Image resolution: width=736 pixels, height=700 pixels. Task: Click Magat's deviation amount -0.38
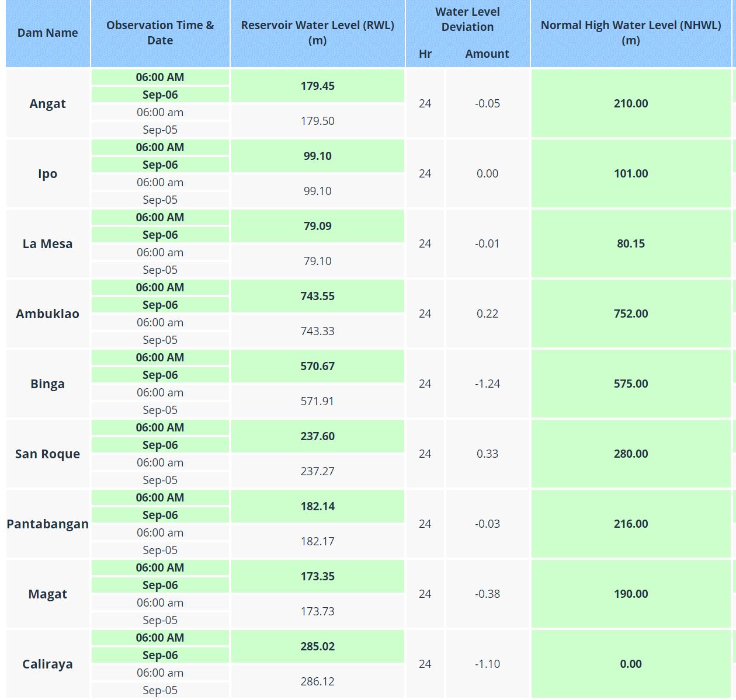[x=487, y=594]
